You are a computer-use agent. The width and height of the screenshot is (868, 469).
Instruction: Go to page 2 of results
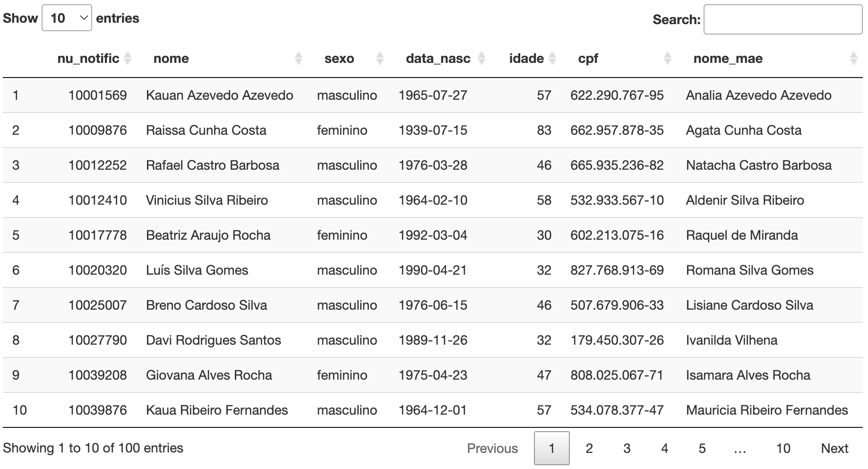[x=589, y=448]
